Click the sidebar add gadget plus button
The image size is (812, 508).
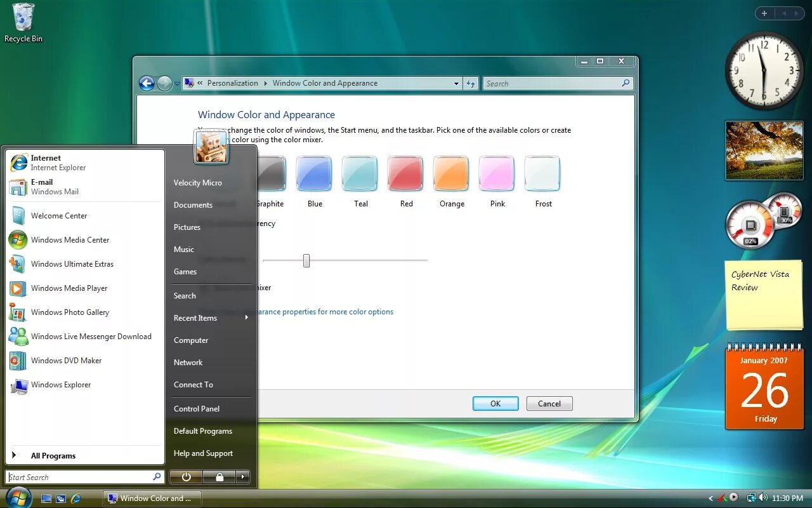764,13
